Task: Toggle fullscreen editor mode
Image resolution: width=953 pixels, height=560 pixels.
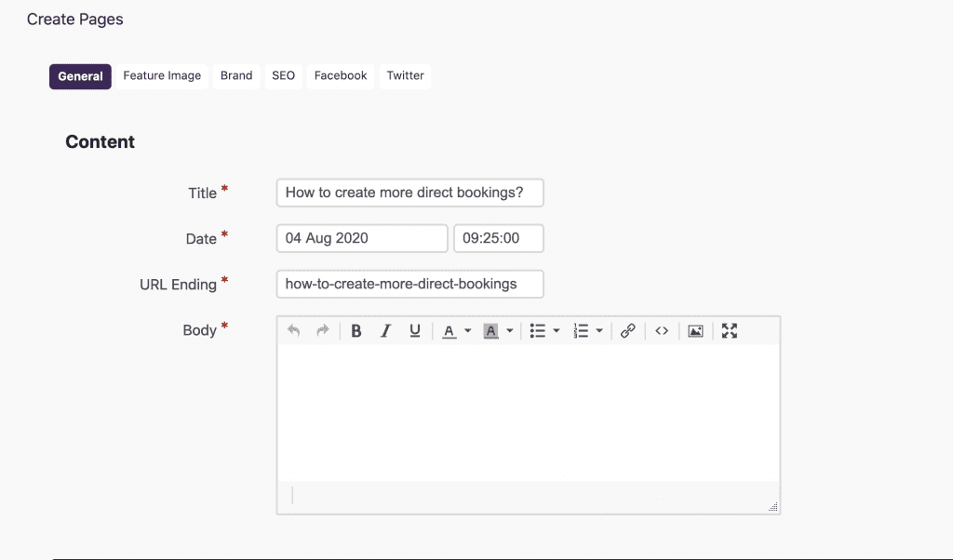Action: (730, 330)
